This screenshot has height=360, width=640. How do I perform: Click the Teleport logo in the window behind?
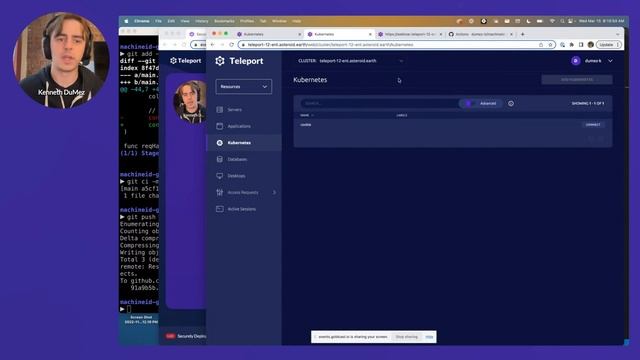click(186, 61)
